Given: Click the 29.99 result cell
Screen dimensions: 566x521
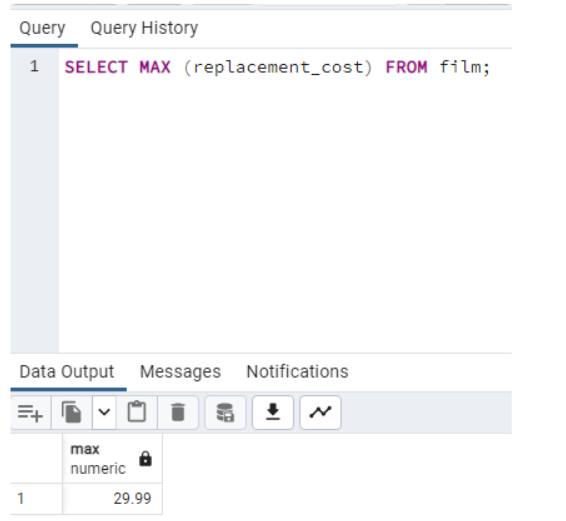Looking at the screenshot, I should tap(112, 499).
